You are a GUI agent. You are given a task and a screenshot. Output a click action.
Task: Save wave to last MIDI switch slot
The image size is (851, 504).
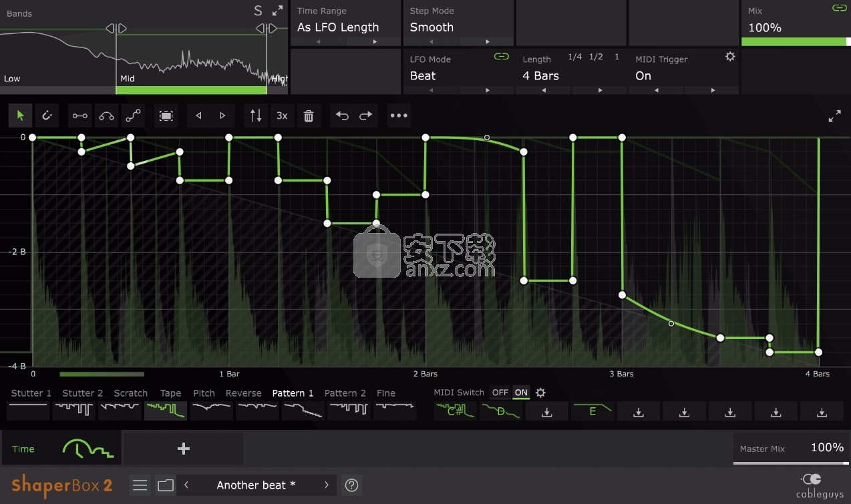pos(822,411)
